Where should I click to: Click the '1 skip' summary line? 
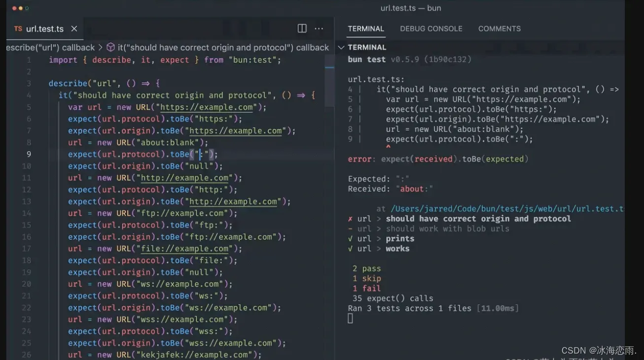(x=366, y=279)
